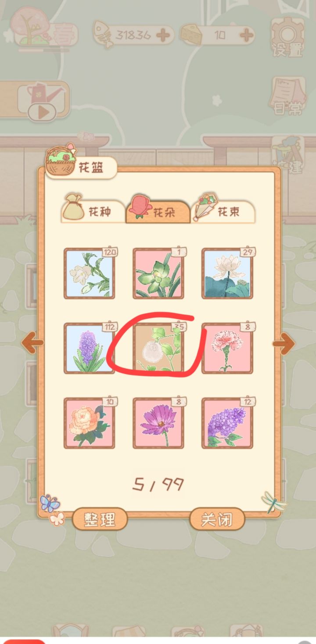The width and height of the screenshot is (316, 644).
Task: Click the 关闭 close button
Action: click(216, 519)
